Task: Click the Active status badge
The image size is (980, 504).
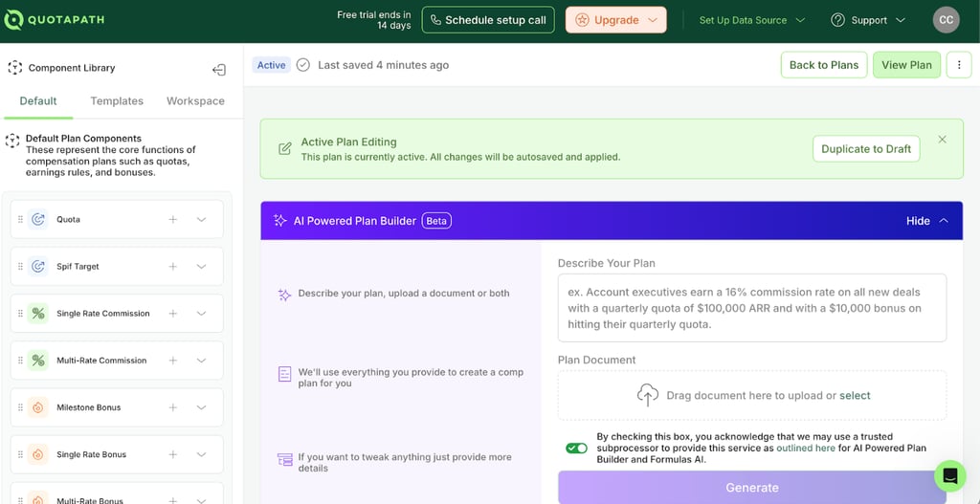Action: [x=271, y=65]
